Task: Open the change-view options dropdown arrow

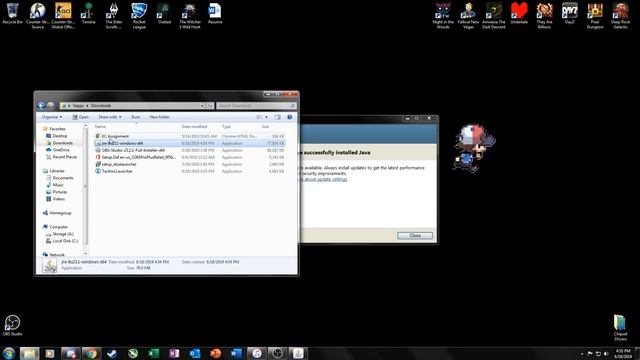Action: [267, 117]
